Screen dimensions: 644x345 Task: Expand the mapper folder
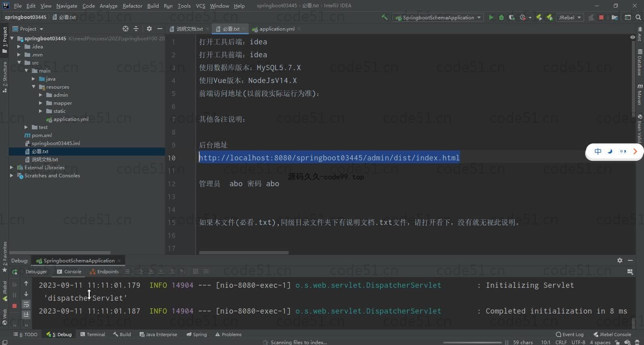click(41, 103)
